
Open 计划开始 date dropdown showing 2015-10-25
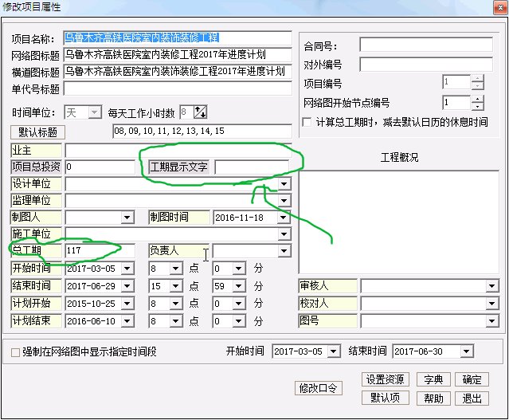pos(127,304)
